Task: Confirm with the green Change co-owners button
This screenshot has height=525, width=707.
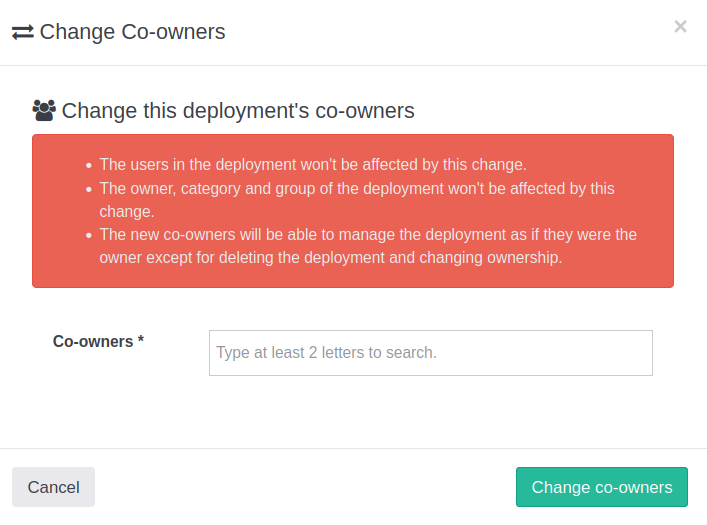Action: point(601,487)
